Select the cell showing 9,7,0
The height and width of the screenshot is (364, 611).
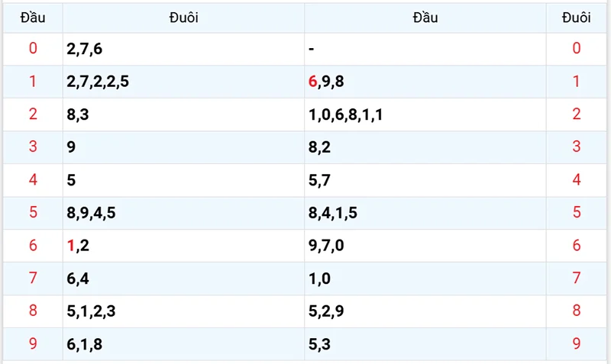[x=326, y=246]
